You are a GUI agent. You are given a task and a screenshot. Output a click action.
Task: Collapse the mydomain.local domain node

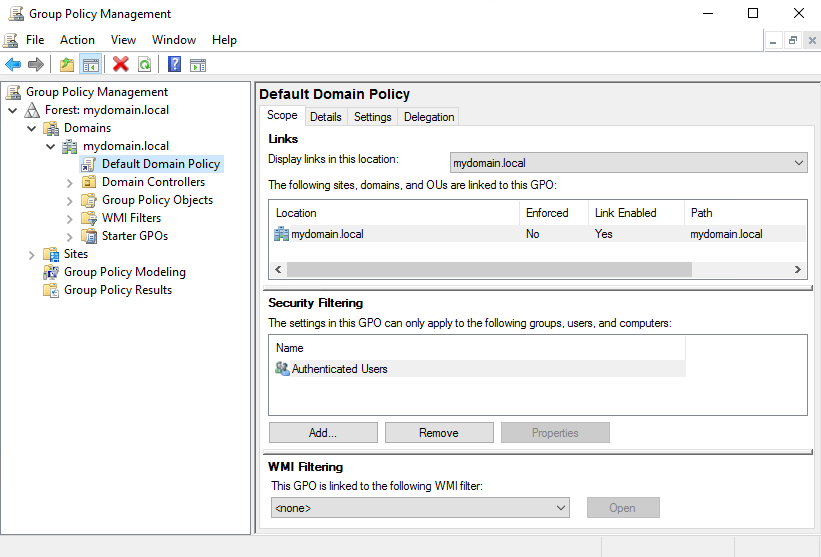pos(50,146)
